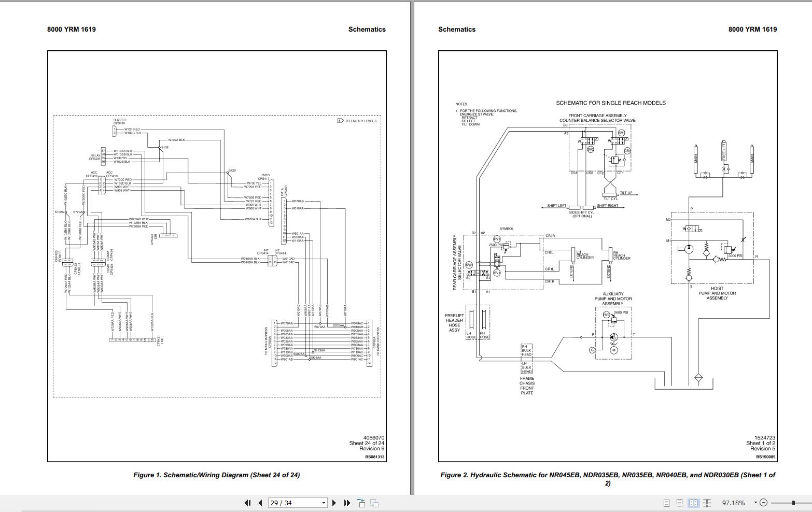812x512 pixels.
Task: Enable continuous facing page layout
Action: click(707, 503)
